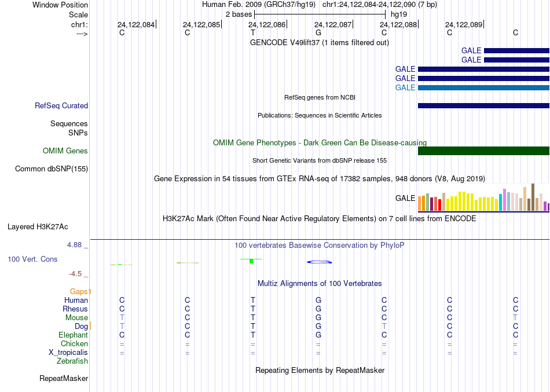Select the X_tropicalis species row label

click(68, 353)
